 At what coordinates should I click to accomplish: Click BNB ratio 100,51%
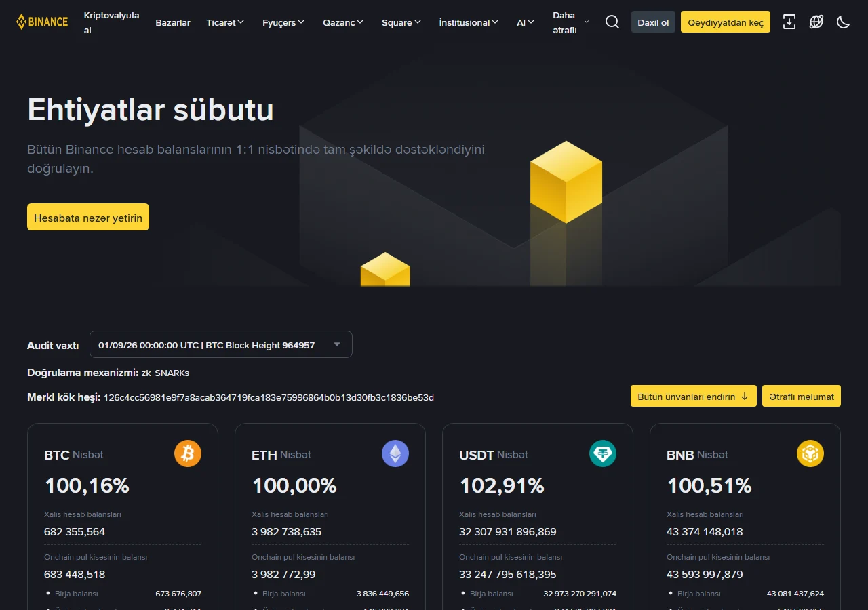[x=709, y=485]
